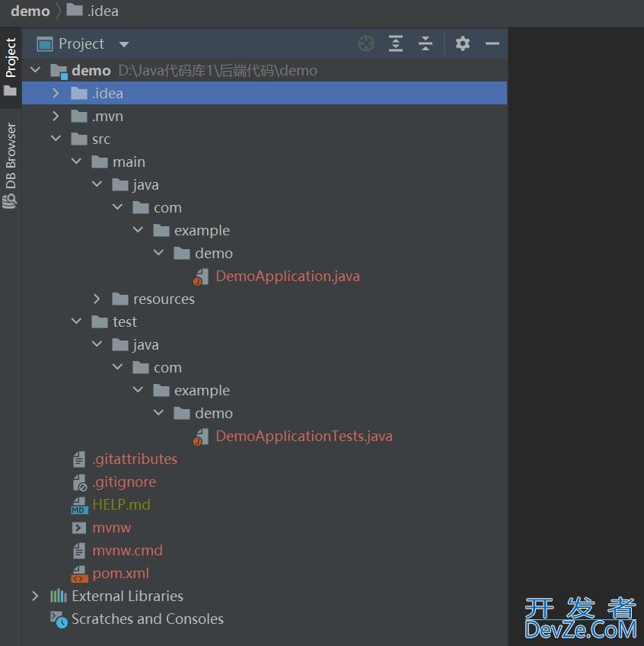
Task: Select the HELP.md file
Action: [121, 504]
